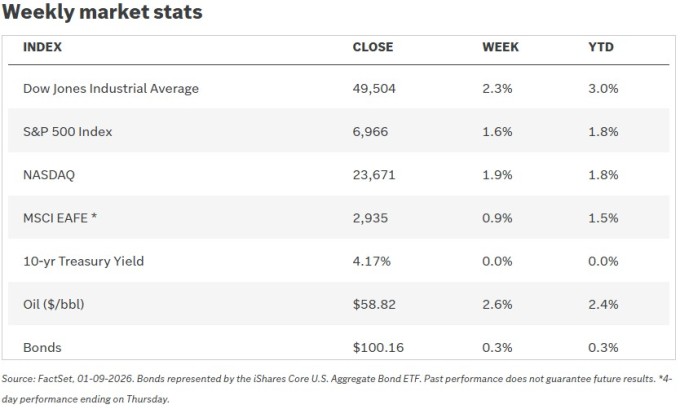Select the Oil ($/bbl) row label

pos(57,304)
